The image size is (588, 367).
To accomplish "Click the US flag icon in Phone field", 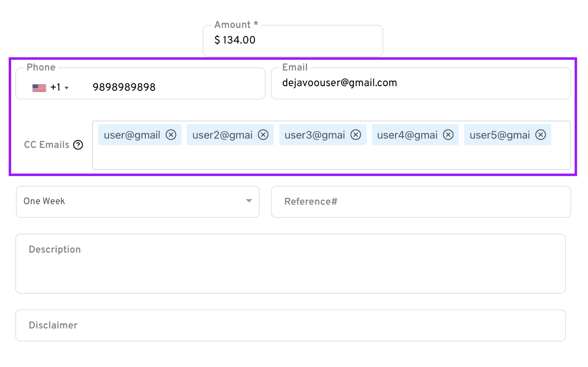I will pyautogui.click(x=39, y=88).
